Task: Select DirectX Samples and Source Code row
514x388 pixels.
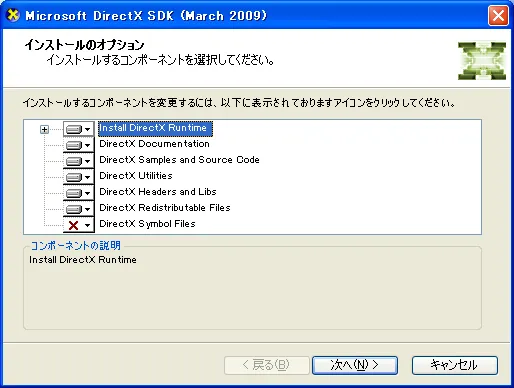Action: click(x=179, y=160)
